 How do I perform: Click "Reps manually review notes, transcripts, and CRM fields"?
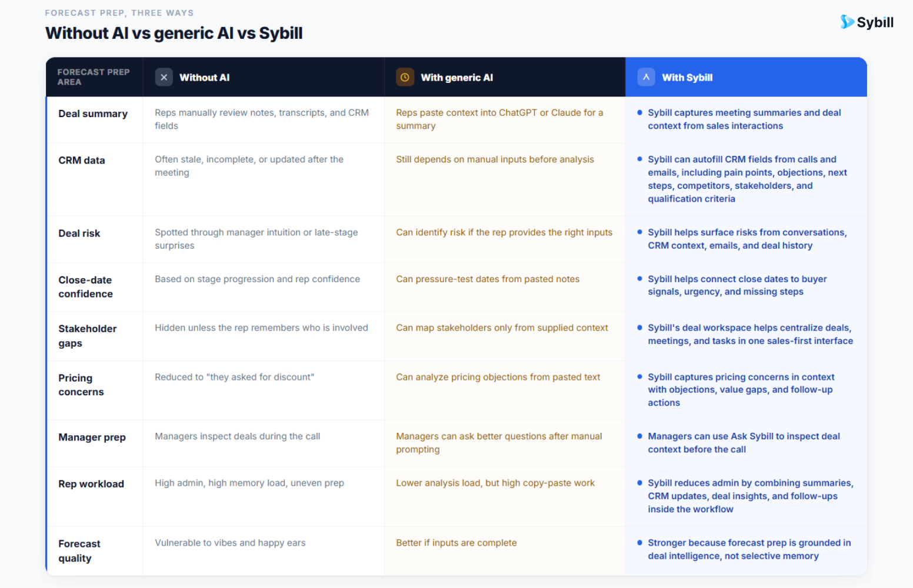[x=262, y=119]
